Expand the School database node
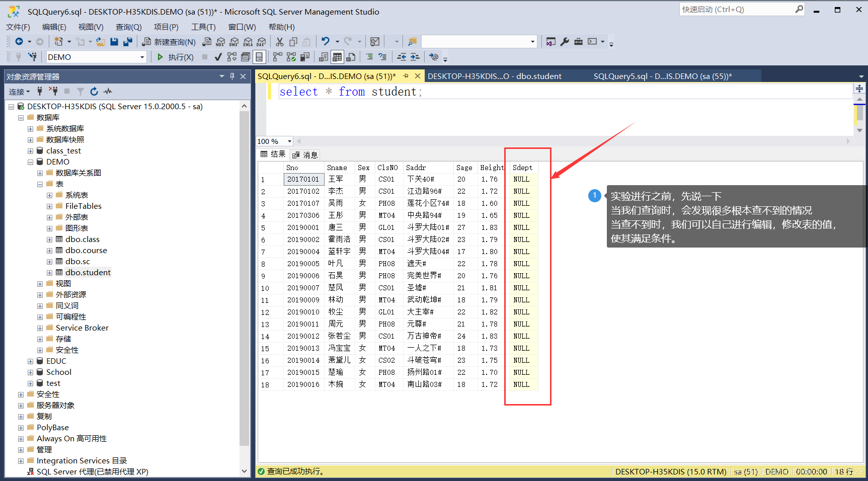The width and height of the screenshot is (868, 481). coord(31,372)
